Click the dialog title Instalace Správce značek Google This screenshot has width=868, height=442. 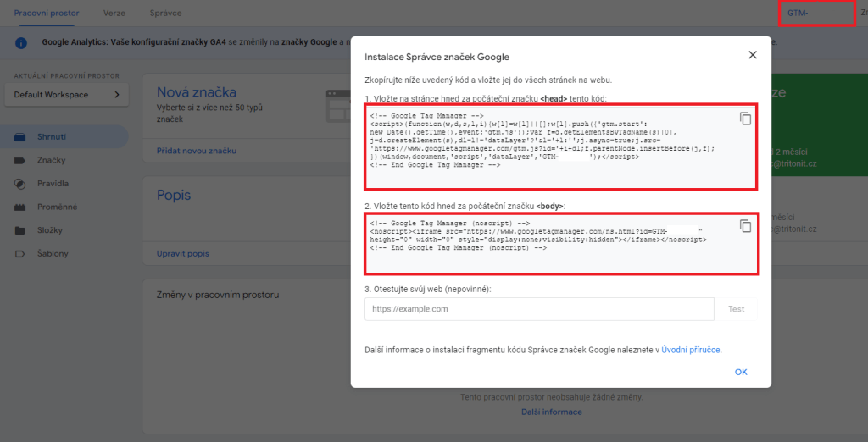[437, 57]
